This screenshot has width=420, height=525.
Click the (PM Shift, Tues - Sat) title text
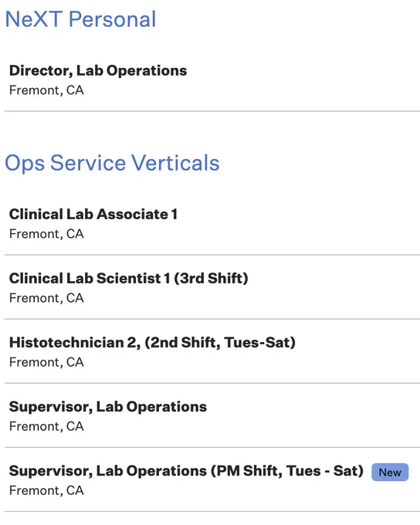pos(287,472)
